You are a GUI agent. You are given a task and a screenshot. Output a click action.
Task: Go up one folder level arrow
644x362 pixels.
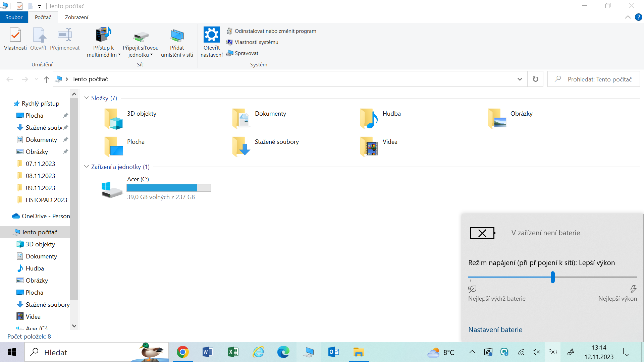46,79
